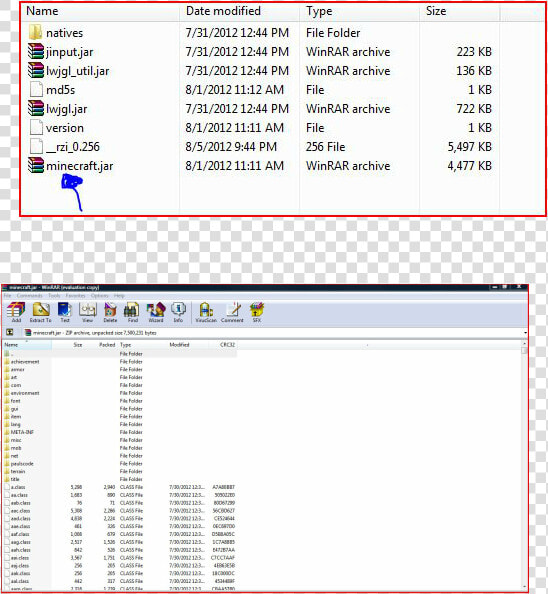The width and height of the screenshot is (548, 594).
Task: Open the address bar dropdown arrow in WinRAR
Action: 525,333
